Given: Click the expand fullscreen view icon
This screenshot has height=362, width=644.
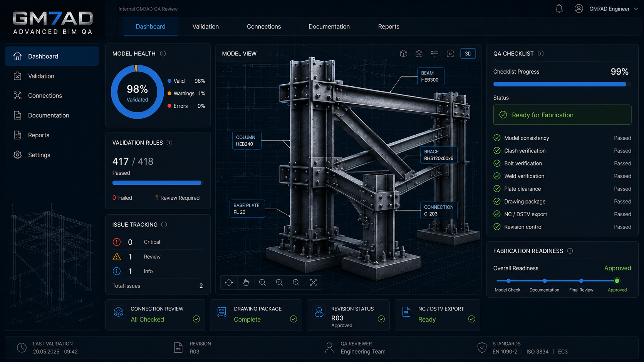Looking at the screenshot, I should pyautogui.click(x=313, y=282).
